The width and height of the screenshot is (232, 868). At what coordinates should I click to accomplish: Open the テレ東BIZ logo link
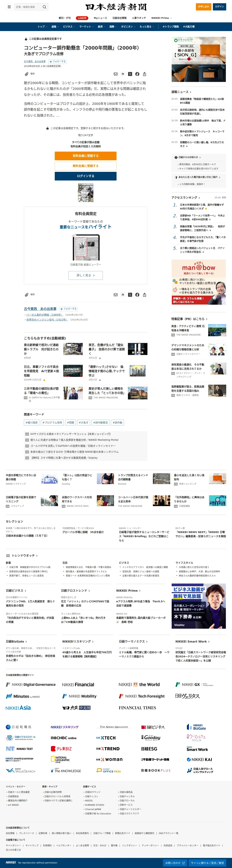(61, 749)
